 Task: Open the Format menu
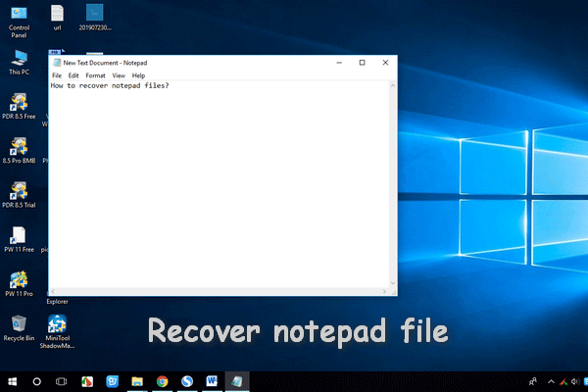[95, 75]
